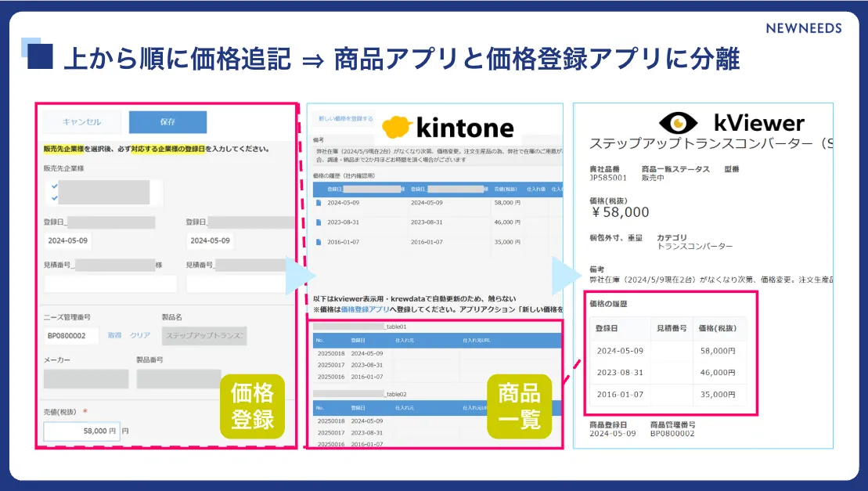Screen dimensions: 868x491
Task: Click the ニーズ管理番号 field with BP0800002
Action: coord(71,335)
